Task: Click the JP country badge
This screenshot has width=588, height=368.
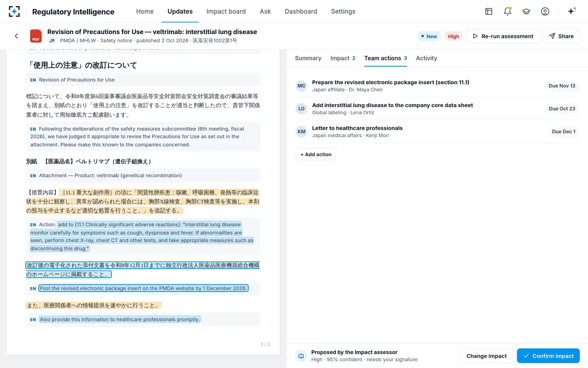Action: [x=52, y=40]
